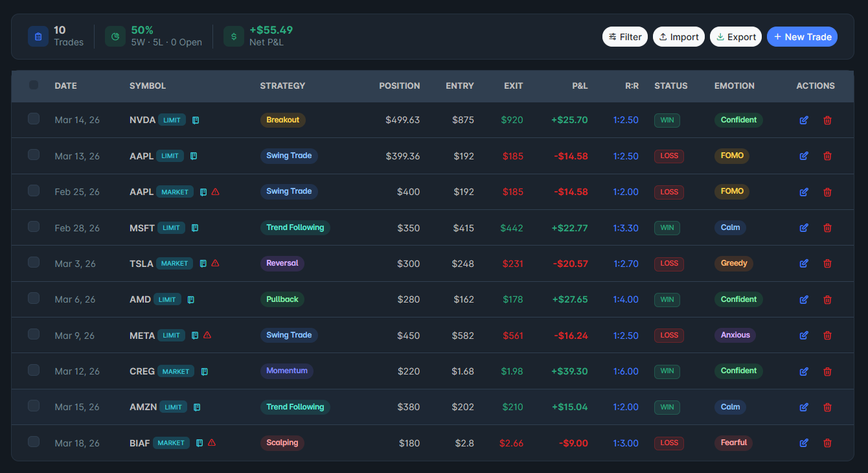Sort by the P&L column header
The height and width of the screenshot is (473, 868).
tap(580, 86)
